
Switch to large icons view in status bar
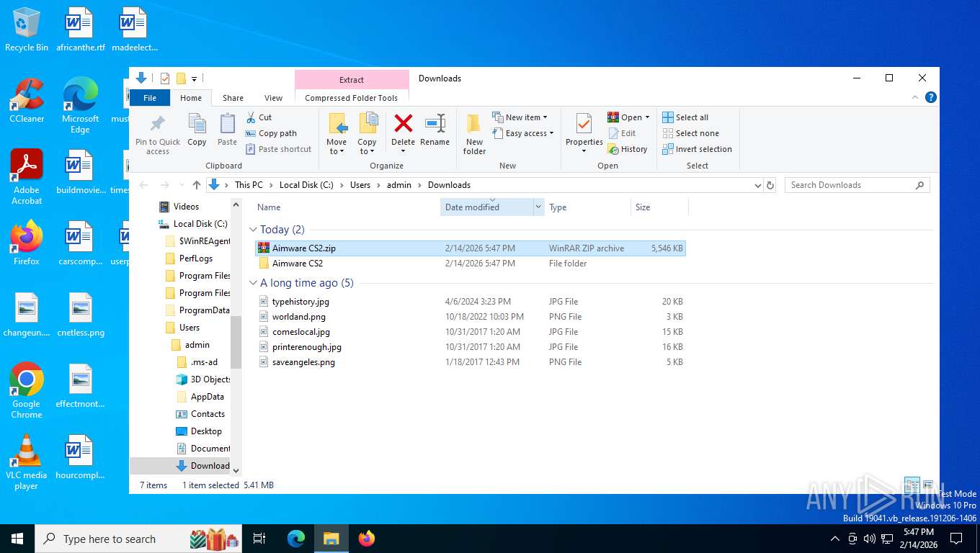coord(928,485)
